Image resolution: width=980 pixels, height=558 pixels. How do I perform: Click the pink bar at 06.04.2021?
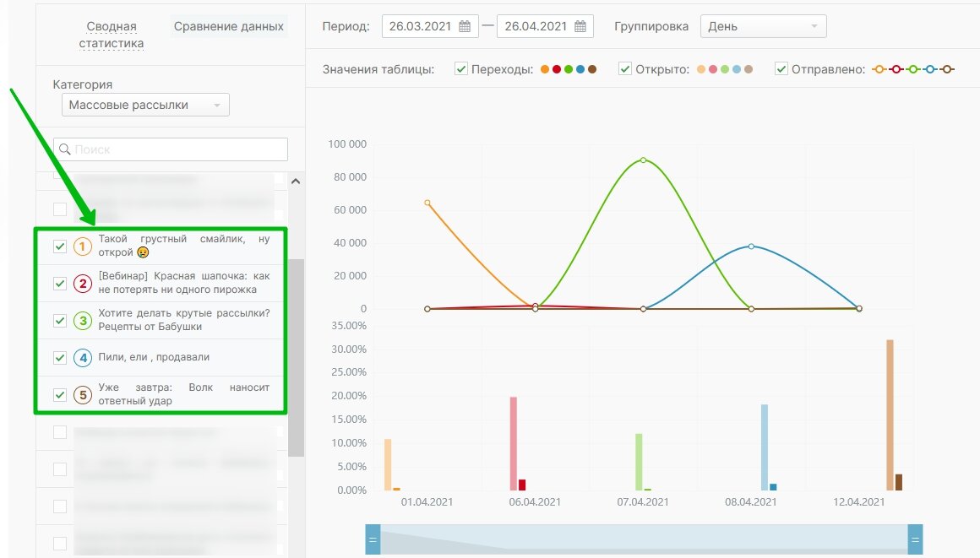pos(514,444)
